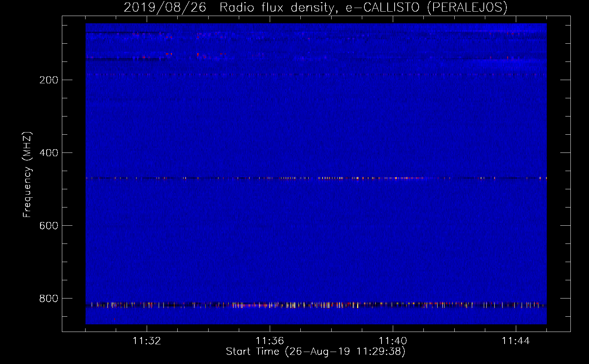
Task: Click the 11:44 time tick label
Action: [x=516, y=341]
